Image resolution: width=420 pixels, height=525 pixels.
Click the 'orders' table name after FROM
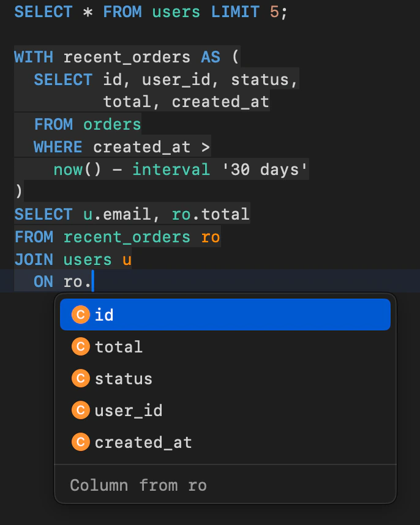tap(112, 125)
